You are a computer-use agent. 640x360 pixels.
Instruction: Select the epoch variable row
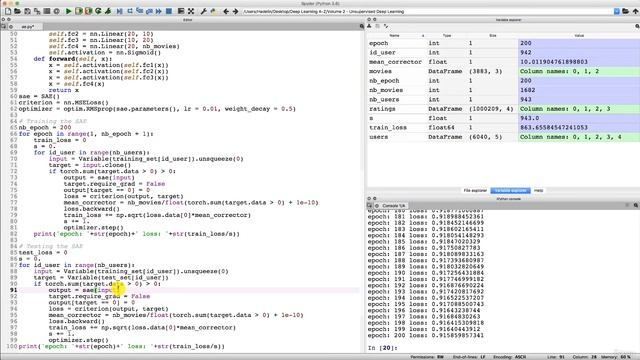point(503,43)
